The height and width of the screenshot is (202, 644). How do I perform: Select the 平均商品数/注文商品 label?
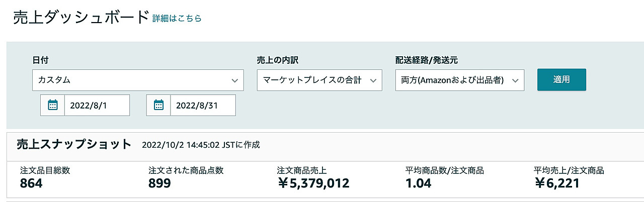(x=445, y=170)
